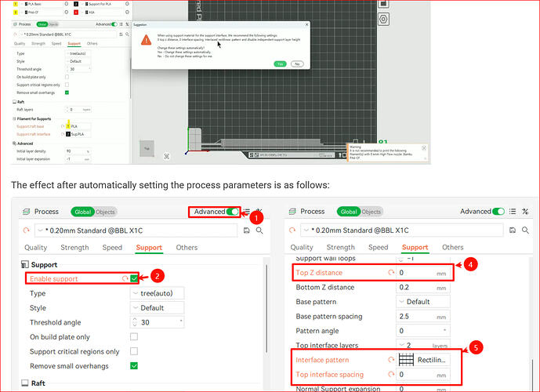Check Support critical regions only in the Enable support panel
This screenshot has width=540, height=392.
tap(134, 351)
